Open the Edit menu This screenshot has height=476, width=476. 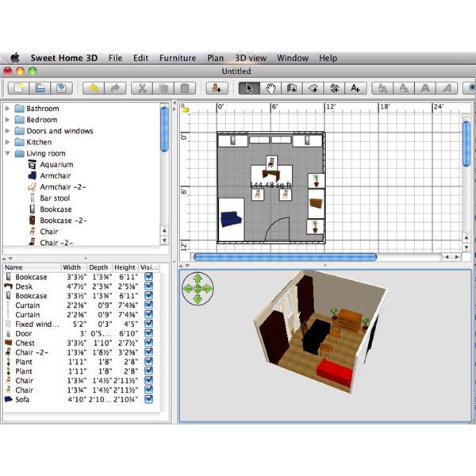tap(140, 58)
